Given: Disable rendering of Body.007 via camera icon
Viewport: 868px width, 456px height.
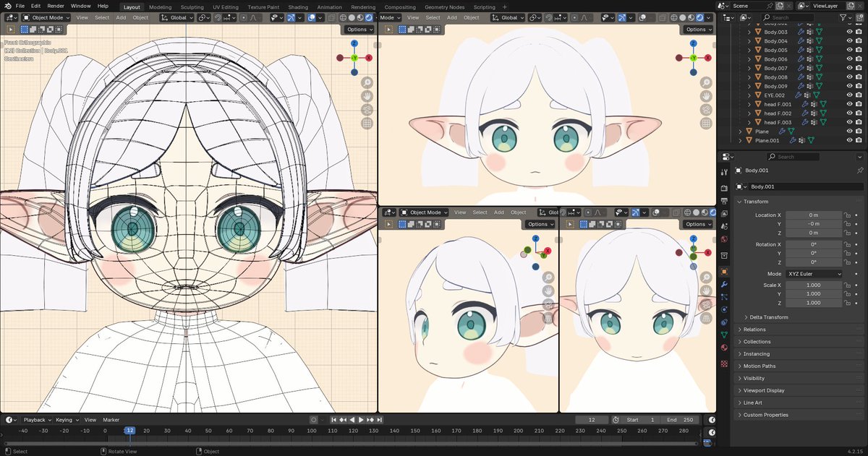Looking at the screenshot, I should click(x=859, y=68).
